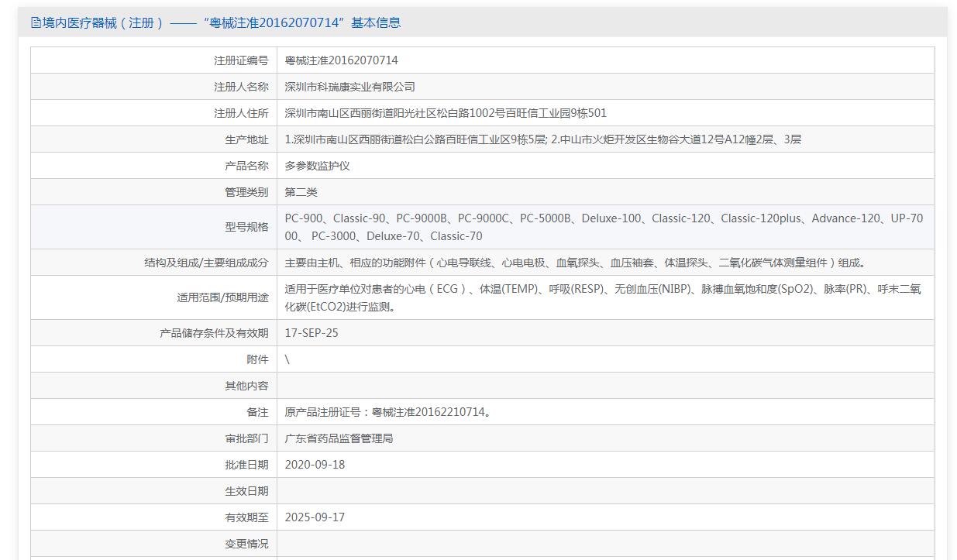Select structure text starting '主要由主机'
Viewport: 957px width, 560px height.
pyautogui.click(x=576, y=263)
